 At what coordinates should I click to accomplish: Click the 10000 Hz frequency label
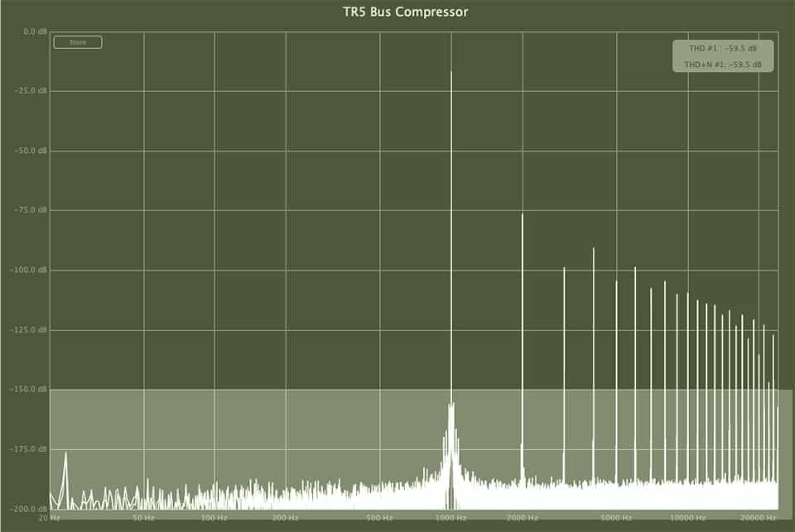click(687, 517)
